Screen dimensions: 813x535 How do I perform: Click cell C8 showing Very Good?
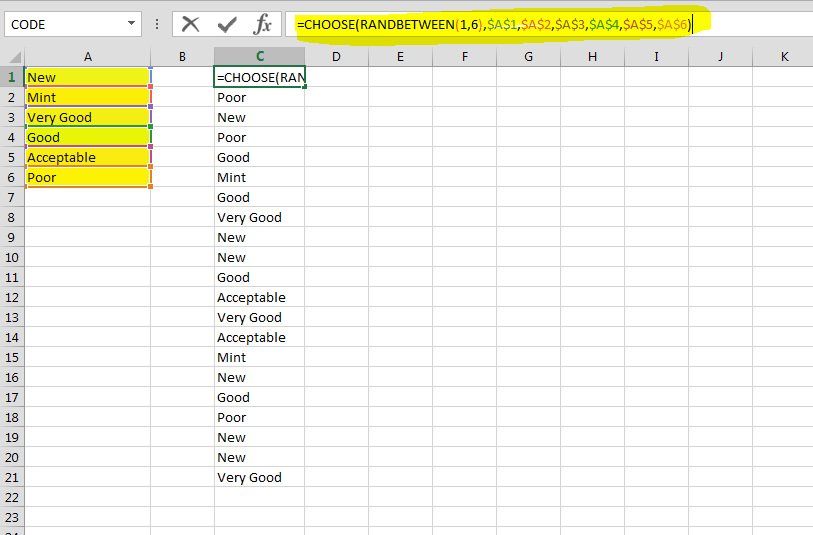click(x=260, y=217)
